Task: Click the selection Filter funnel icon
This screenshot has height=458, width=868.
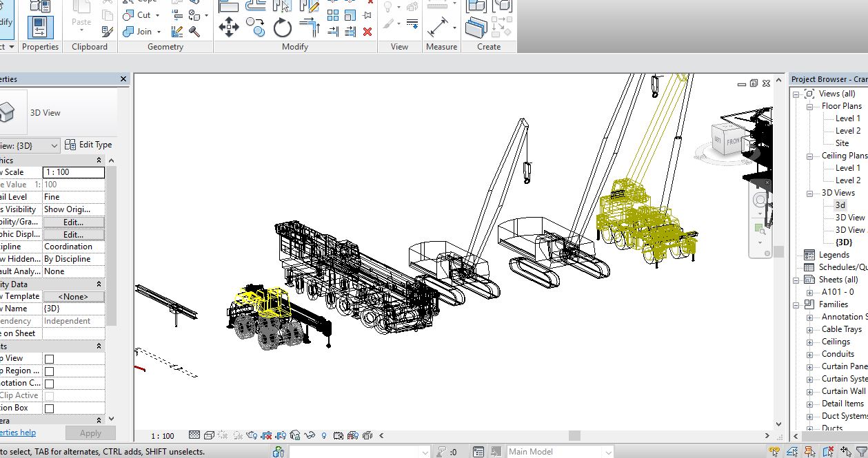Action: point(860,452)
